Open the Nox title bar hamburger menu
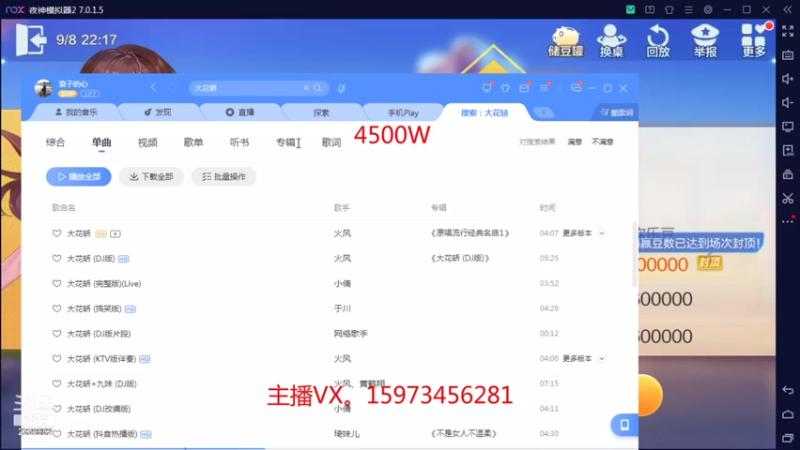Viewport: 800px width, 450px height. (x=688, y=10)
